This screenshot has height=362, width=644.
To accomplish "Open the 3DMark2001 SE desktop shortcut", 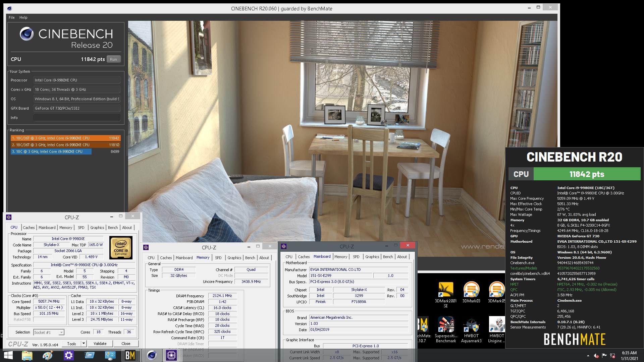I will click(446, 294).
